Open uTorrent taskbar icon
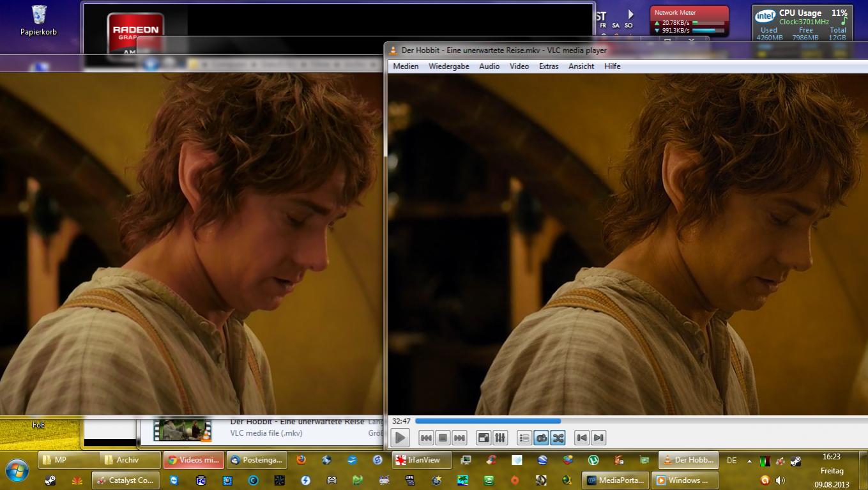 coord(593,460)
